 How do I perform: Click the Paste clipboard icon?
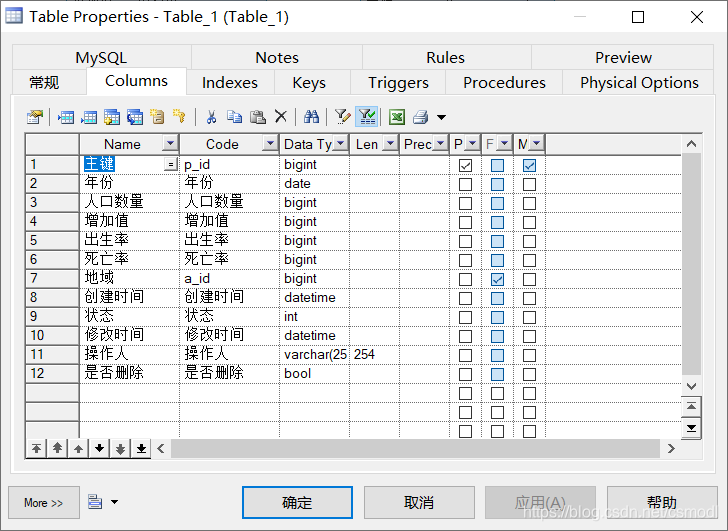click(258, 117)
